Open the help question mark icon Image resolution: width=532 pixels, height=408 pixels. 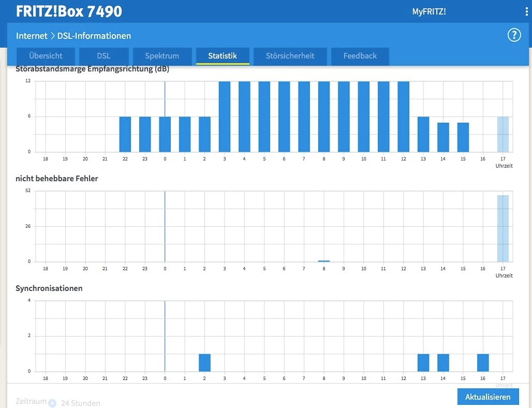514,35
